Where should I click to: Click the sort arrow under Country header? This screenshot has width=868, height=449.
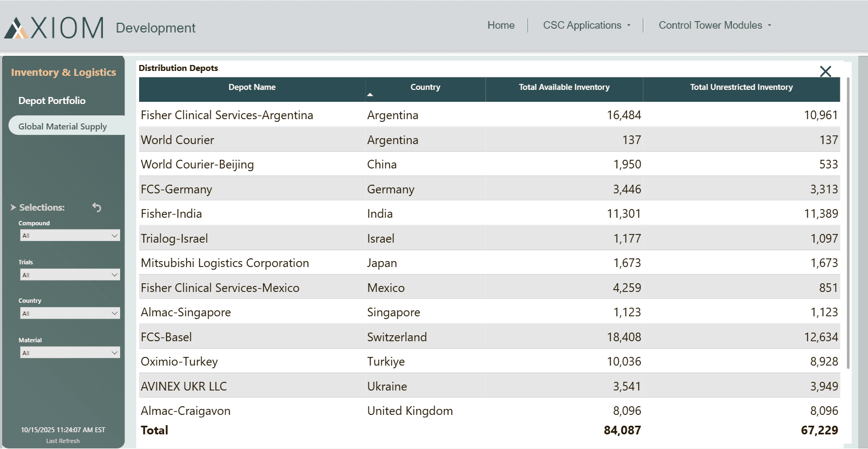click(x=370, y=95)
